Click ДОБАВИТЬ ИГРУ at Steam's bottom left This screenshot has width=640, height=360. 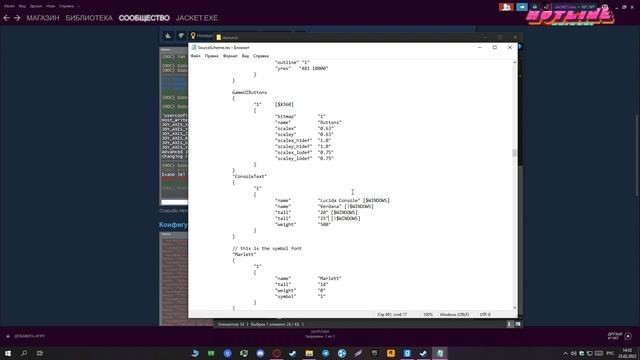coord(25,336)
